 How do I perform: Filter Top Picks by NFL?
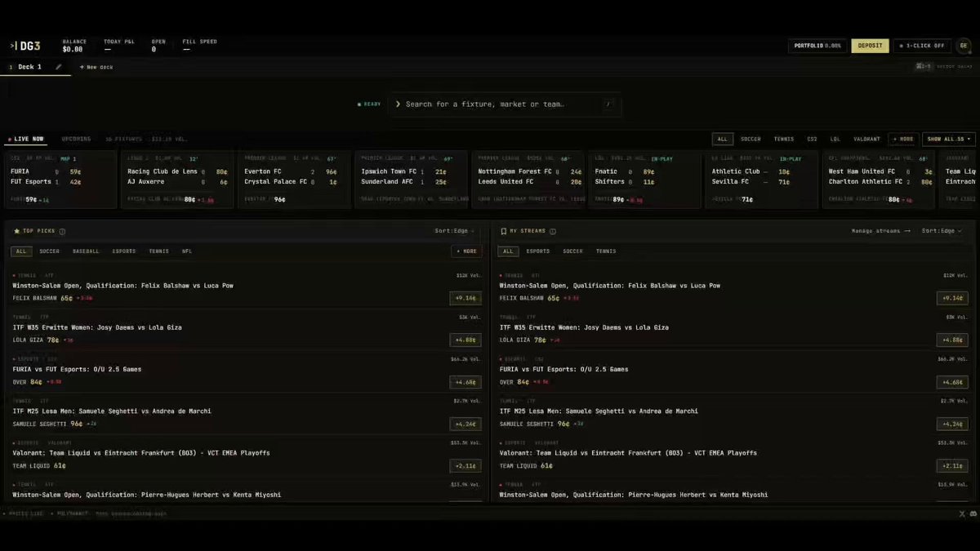(187, 251)
